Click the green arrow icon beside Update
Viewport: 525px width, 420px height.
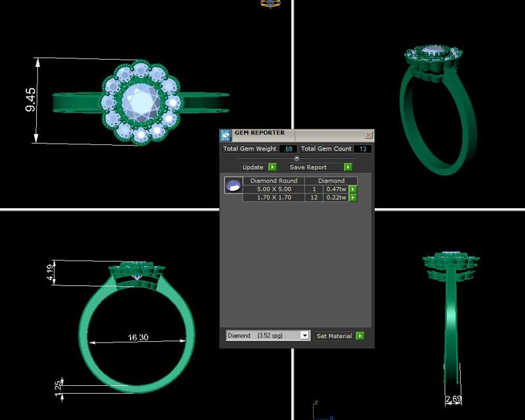click(271, 167)
